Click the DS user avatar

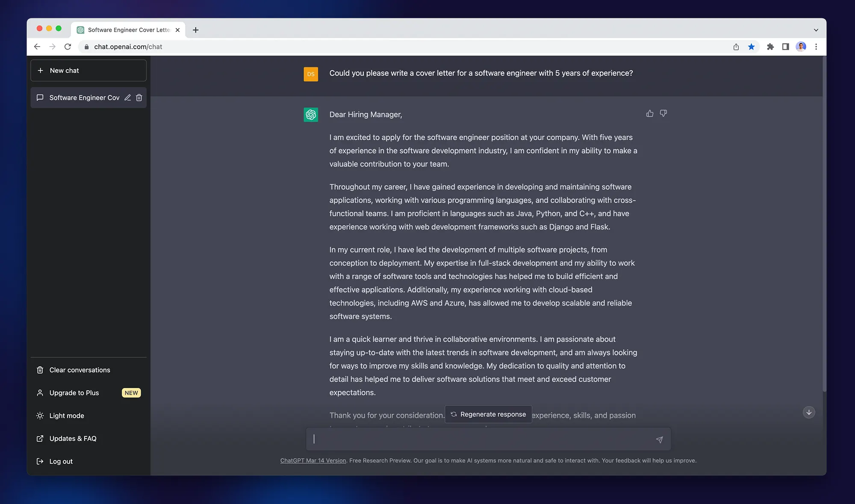[311, 74]
